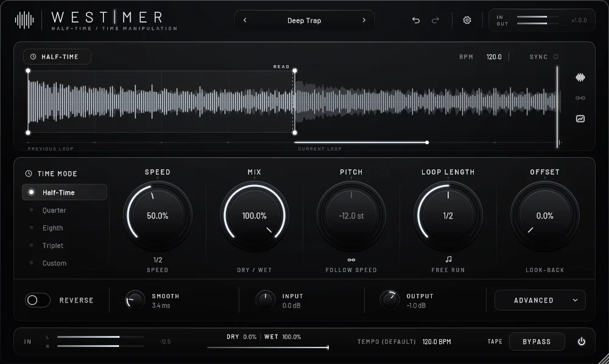Click the current loop progress end dot

[427, 142]
